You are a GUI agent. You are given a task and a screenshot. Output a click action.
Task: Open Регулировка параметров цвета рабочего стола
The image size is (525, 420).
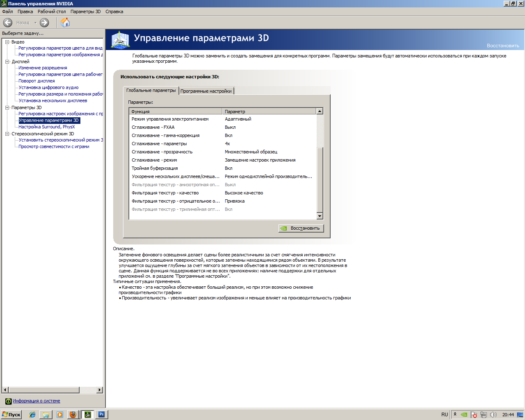pyautogui.click(x=60, y=74)
